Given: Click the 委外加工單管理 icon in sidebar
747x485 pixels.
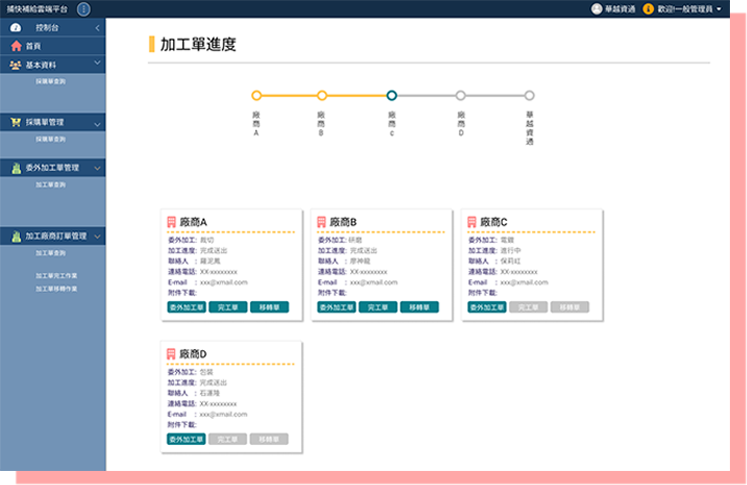Looking at the screenshot, I should pyautogui.click(x=16, y=168).
